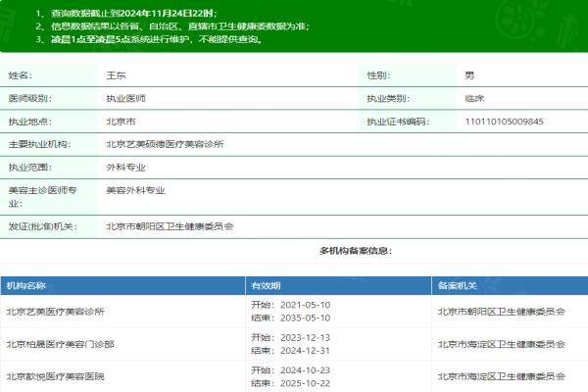Open the 北京柏晟医疗美容门诊部 table row
The height and width of the screenshot is (392, 588).
(61, 344)
